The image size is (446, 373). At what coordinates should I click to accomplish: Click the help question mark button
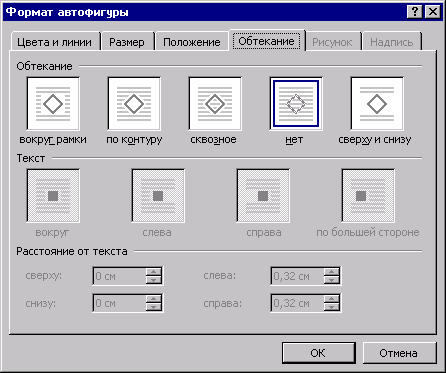coord(415,12)
